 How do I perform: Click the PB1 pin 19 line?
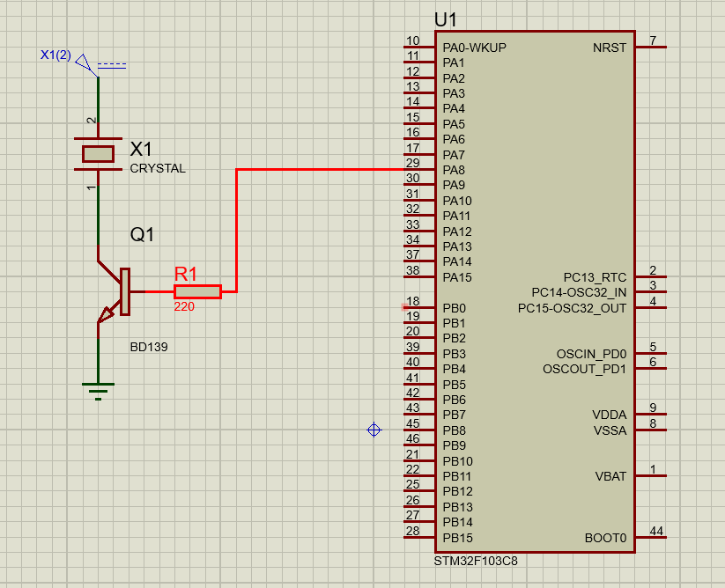[x=420, y=322]
